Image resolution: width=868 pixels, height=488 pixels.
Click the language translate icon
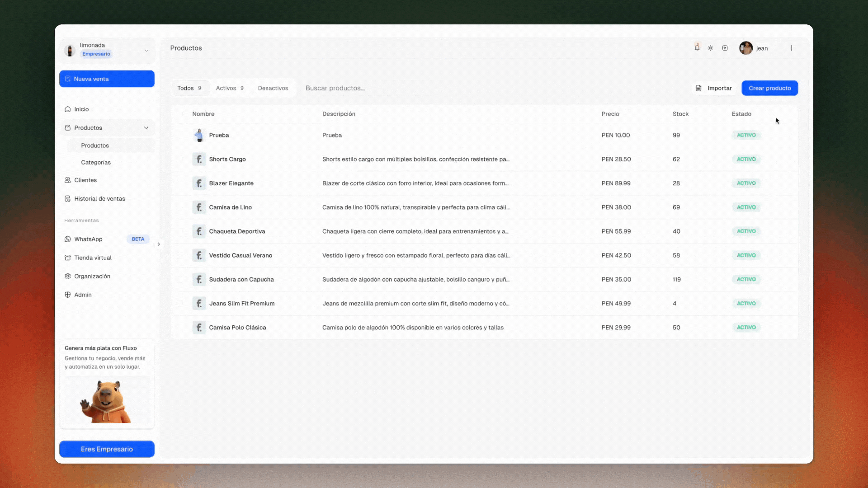tap(725, 48)
